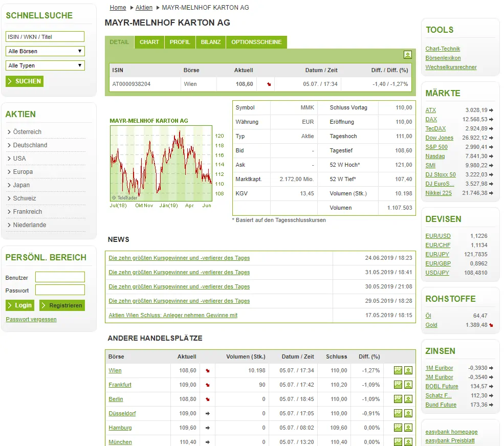Image resolution: width=504 pixels, height=446 pixels.
Task: Go to Aktien in the breadcrumb
Action: click(x=144, y=7)
